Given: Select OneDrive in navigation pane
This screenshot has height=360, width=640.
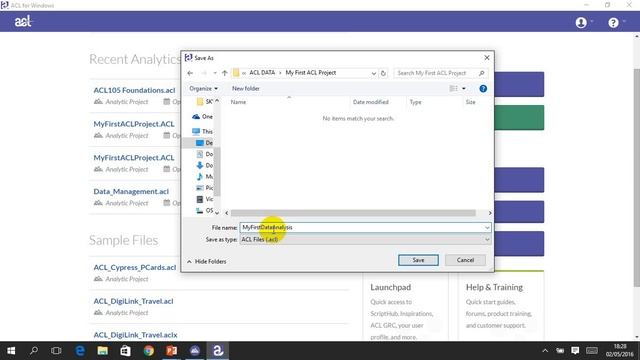Looking at the screenshot, I should click(203, 117).
